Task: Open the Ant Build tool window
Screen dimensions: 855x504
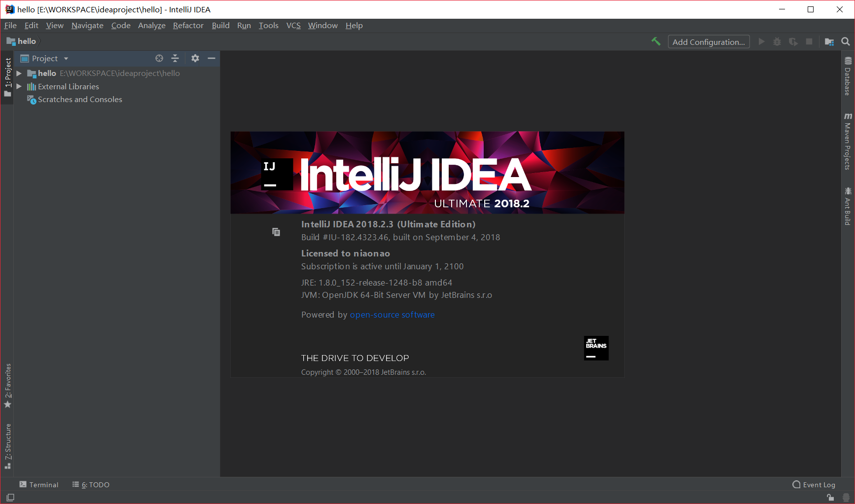Action: [x=848, y=206]
